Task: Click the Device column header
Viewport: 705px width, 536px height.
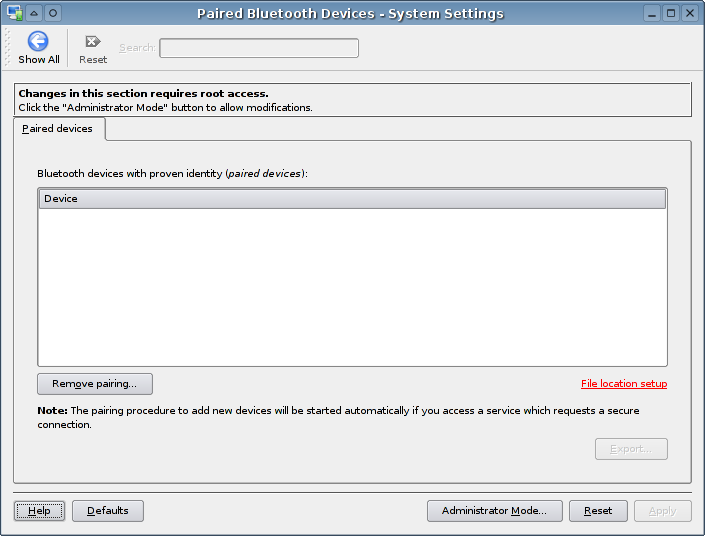Action: [352, 199]
